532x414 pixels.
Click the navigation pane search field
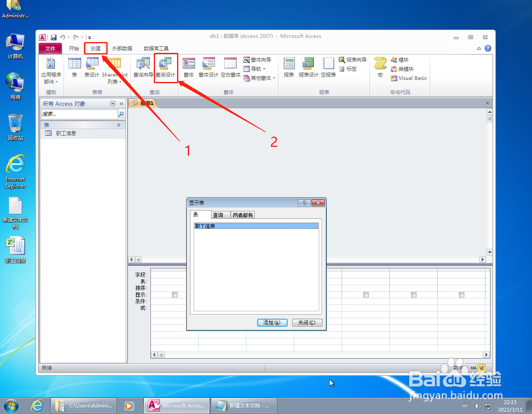(79, 114)
